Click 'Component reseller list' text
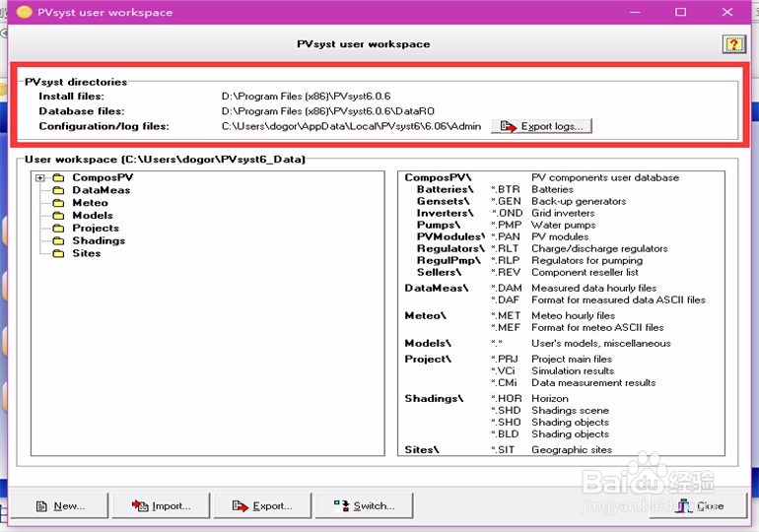This screenshot has height=532, width=759. [x=585, y=272]
